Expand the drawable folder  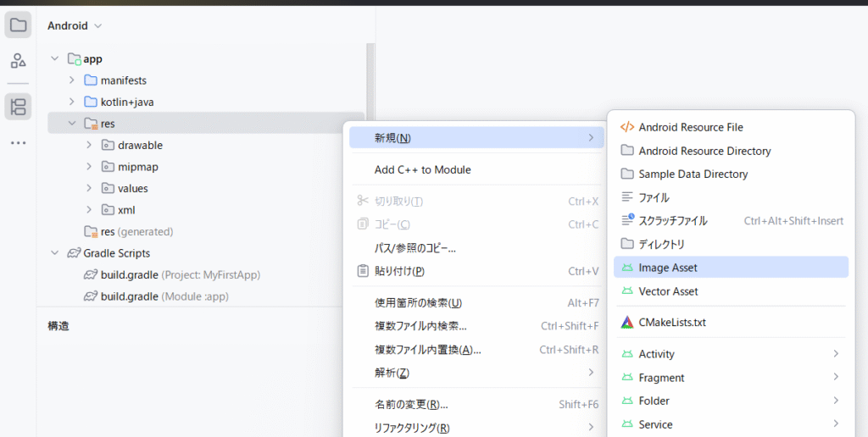(x=89, y=145)
